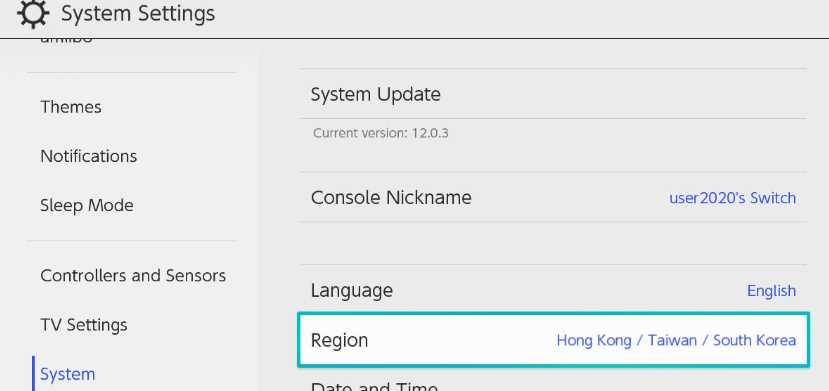Click the System Settings header title

138,14
